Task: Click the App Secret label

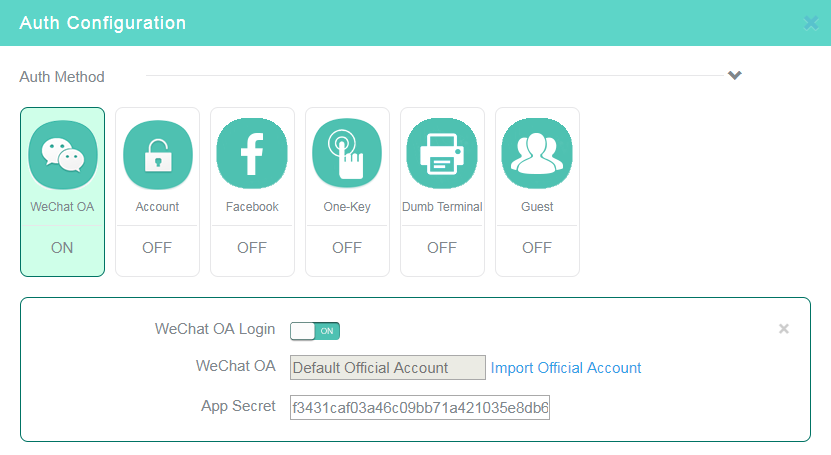Action: 238,406
